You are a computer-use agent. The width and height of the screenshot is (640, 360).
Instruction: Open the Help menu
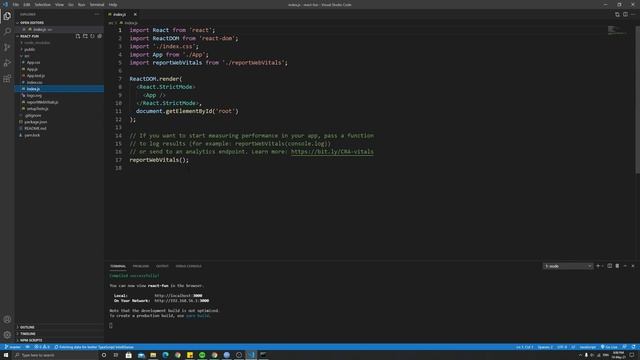click(113, 4)
